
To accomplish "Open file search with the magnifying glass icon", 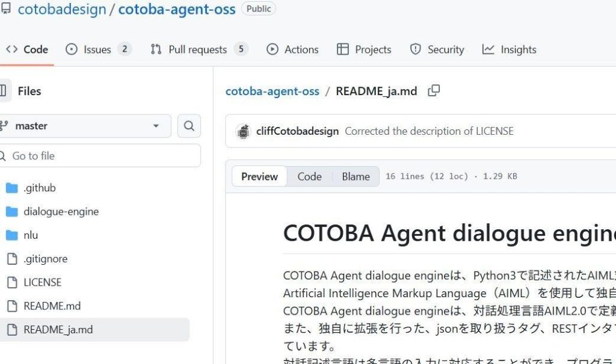I will click(189, 126).
